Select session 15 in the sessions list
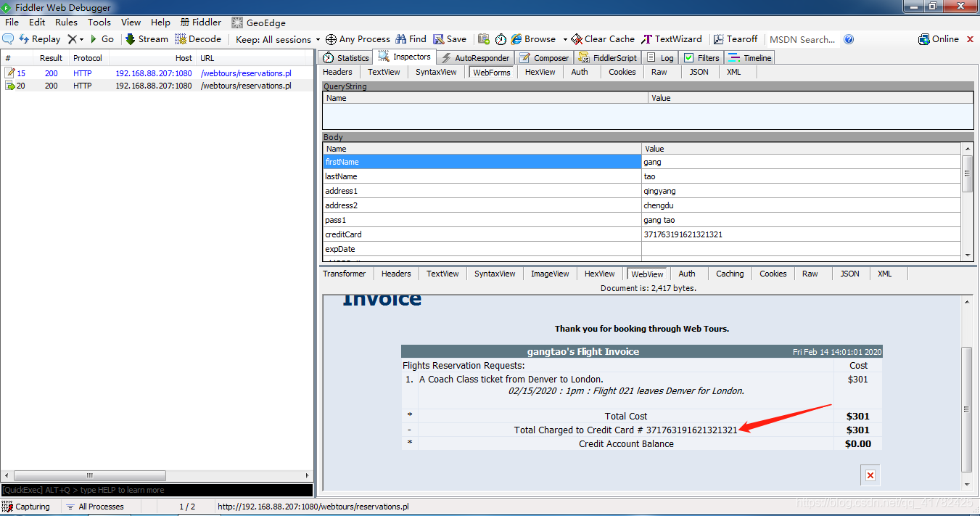Screen dimensions: 980x516 pyautogui.click(x=157, y=73)
